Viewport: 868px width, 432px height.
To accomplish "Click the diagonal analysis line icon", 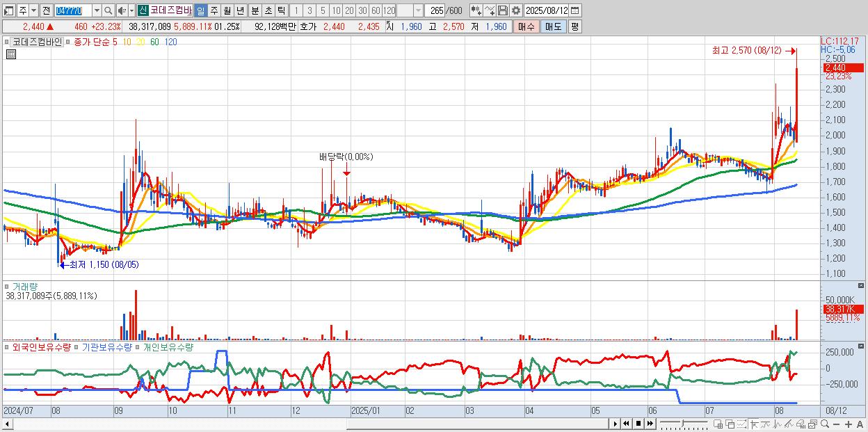I will (x=789, y=424).
